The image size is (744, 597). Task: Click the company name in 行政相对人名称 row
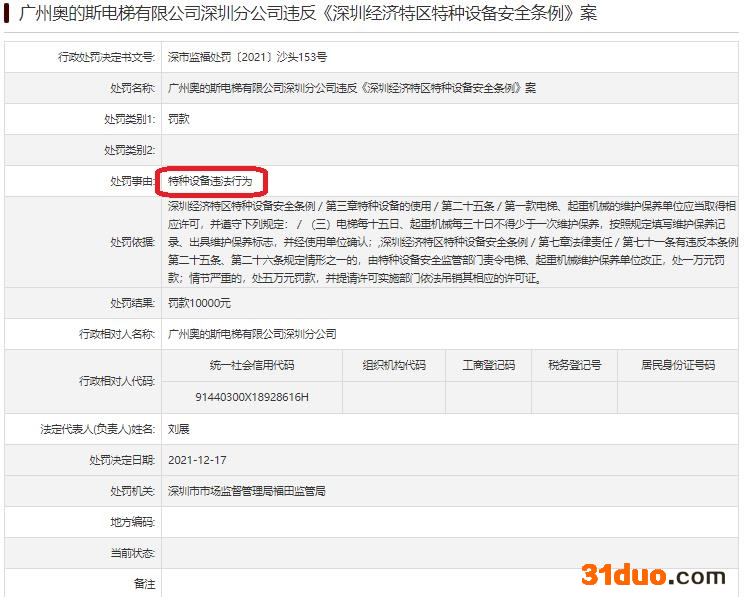pos(252,334)
